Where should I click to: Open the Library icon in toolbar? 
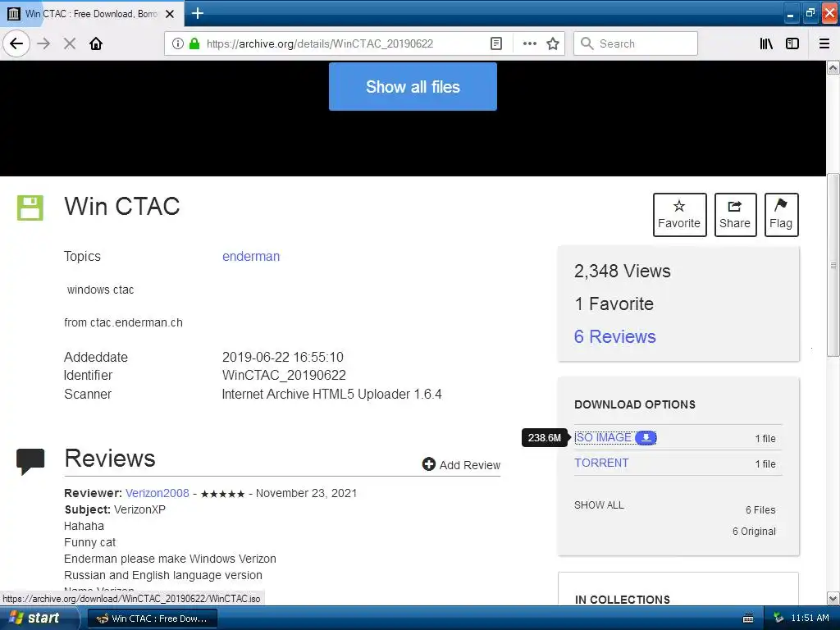(766, 43)
